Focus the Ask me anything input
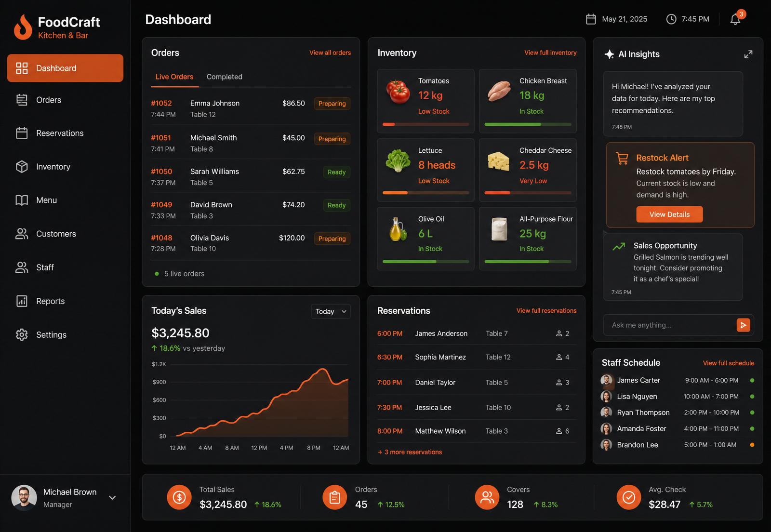This screenshot has width=771, height=532. [670, 325]
